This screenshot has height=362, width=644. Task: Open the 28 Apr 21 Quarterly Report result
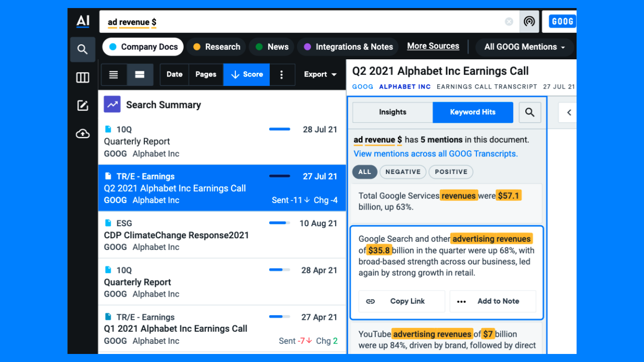222,282
